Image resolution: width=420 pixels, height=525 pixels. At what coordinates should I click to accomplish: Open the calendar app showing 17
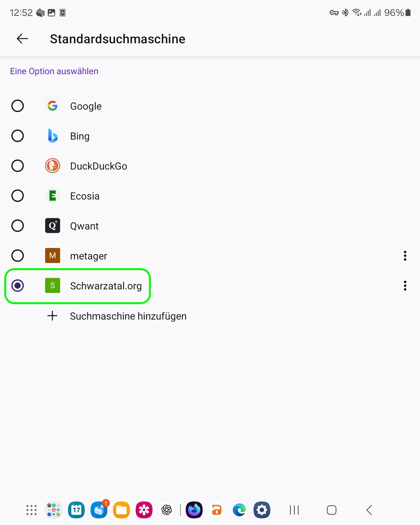click(x=76, y=510)
